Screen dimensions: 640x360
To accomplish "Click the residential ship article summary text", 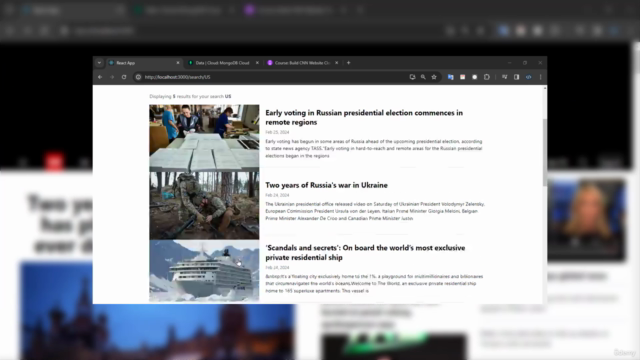I will tap(374, 284).
